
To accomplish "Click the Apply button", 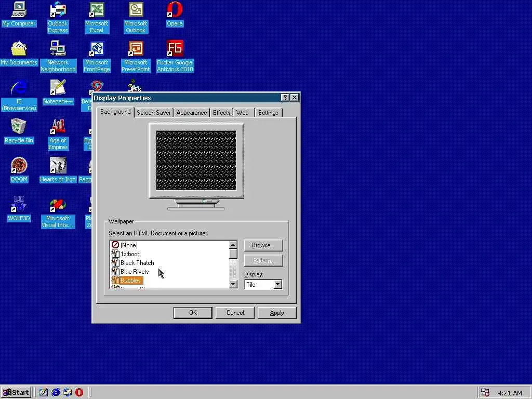I will 277,313.
